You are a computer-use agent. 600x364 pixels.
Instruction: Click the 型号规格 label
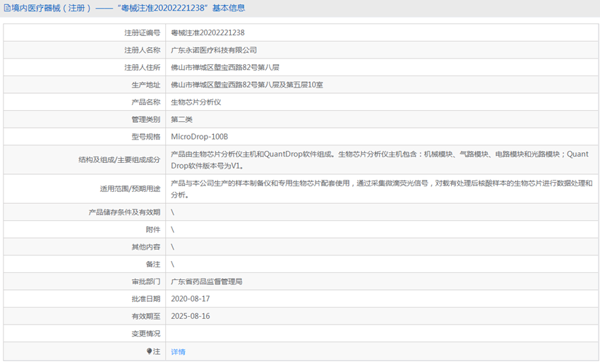(x=146, y=137)
